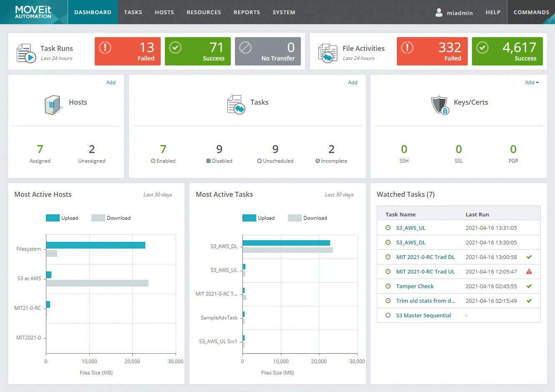
Task: Open the Tamper Check task link
Action: [415, 286]
